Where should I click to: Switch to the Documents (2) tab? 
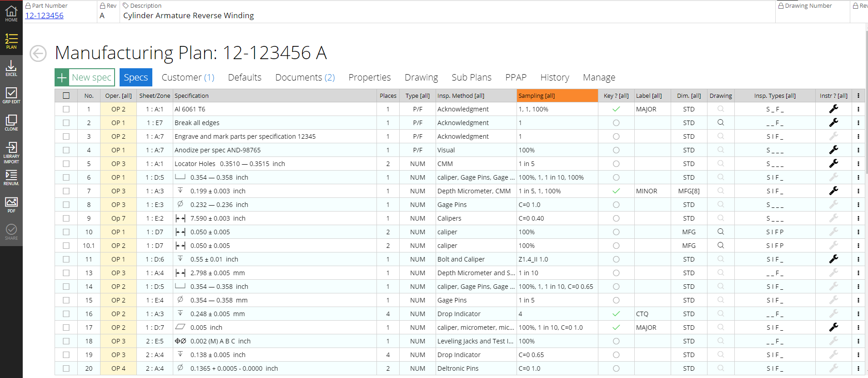click(x=305, y=77)
